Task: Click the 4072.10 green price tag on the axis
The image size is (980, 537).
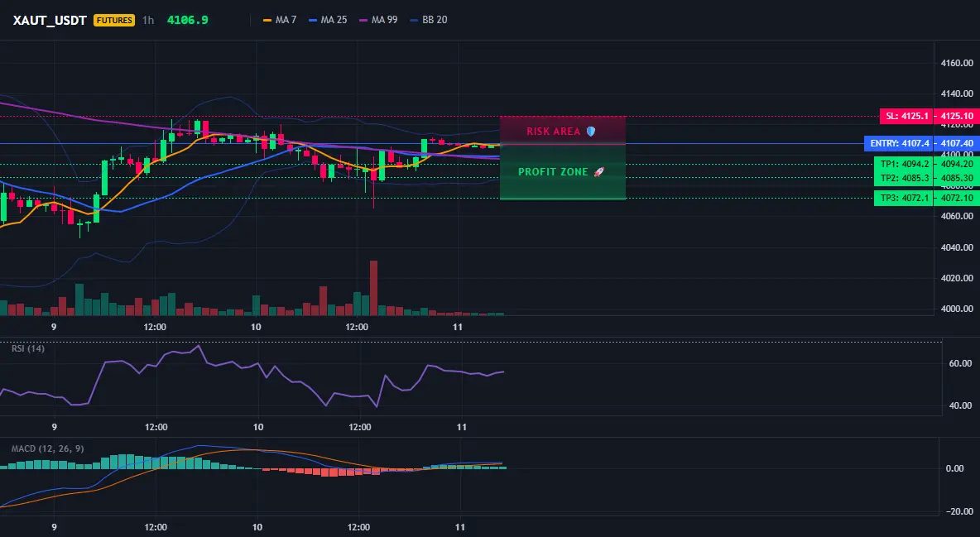Action: (957, 199)
